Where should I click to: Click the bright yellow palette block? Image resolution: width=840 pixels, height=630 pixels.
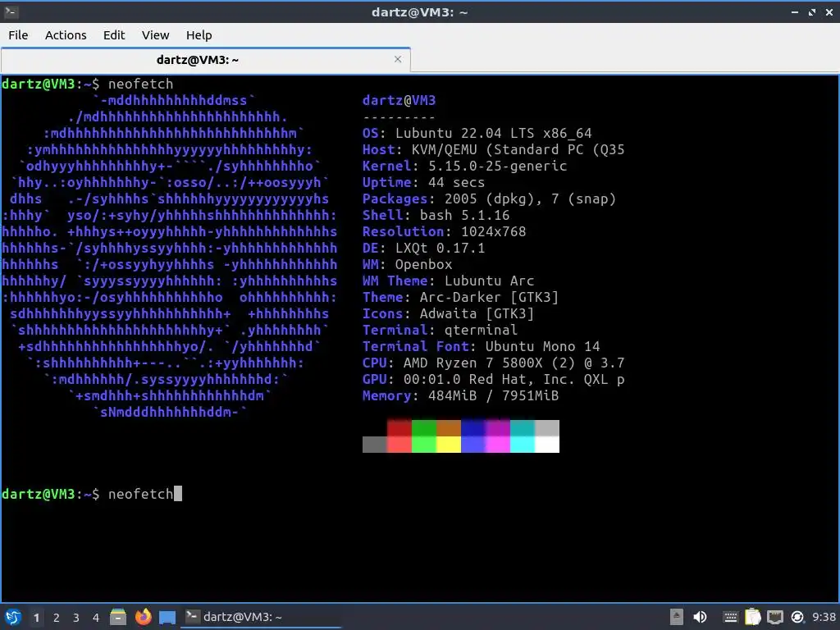pos(449,445)
